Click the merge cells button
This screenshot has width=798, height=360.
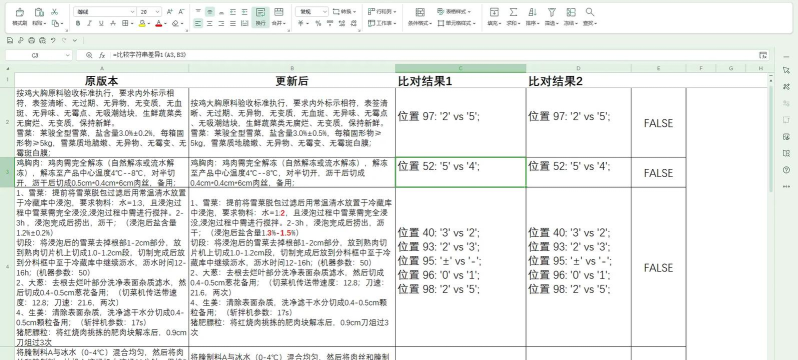(x=278, y=17)
